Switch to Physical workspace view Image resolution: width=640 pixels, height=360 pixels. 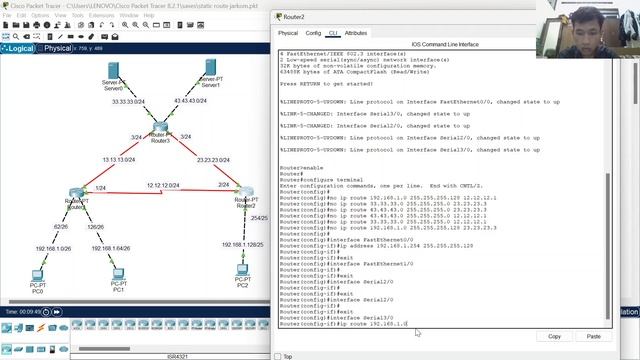click(x=54, y=49)
